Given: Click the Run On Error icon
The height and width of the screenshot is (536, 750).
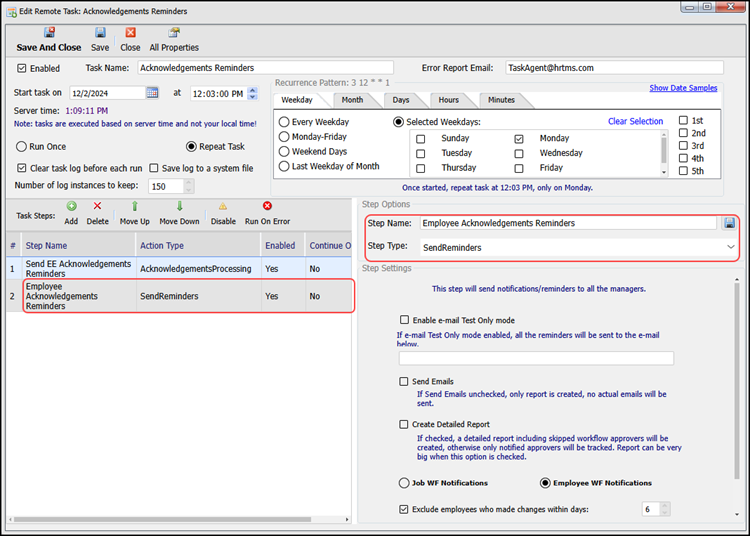Looking at the screenshot, I should click(x=267, y=206).
